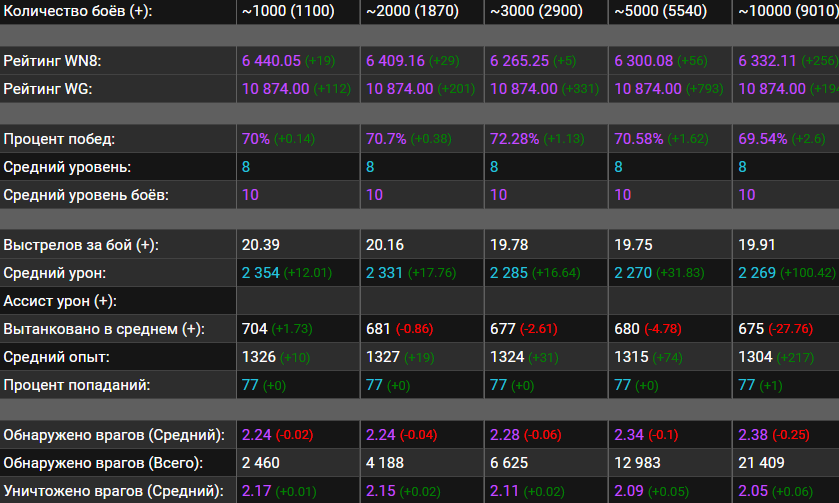Click blocked damage "681 (-0.86)"
Image resolution: width=839 pixels, height=503 pixels.
399,329
